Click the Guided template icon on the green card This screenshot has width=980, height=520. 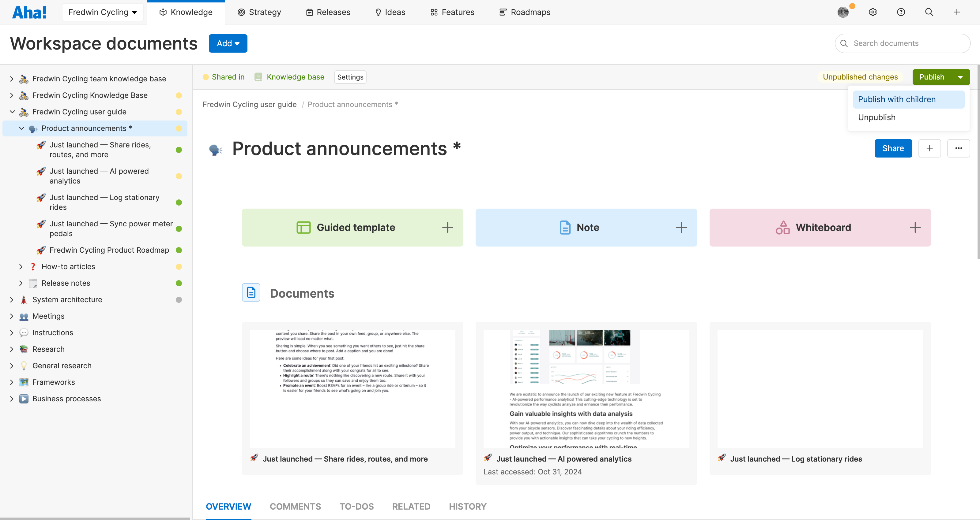coord(303,227)
